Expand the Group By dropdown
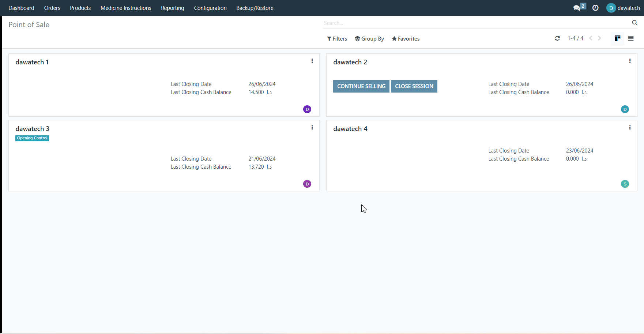 369,39
